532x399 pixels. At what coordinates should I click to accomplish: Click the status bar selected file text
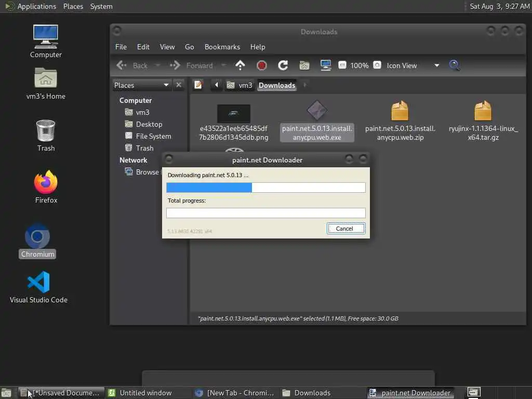click(298, 318)
